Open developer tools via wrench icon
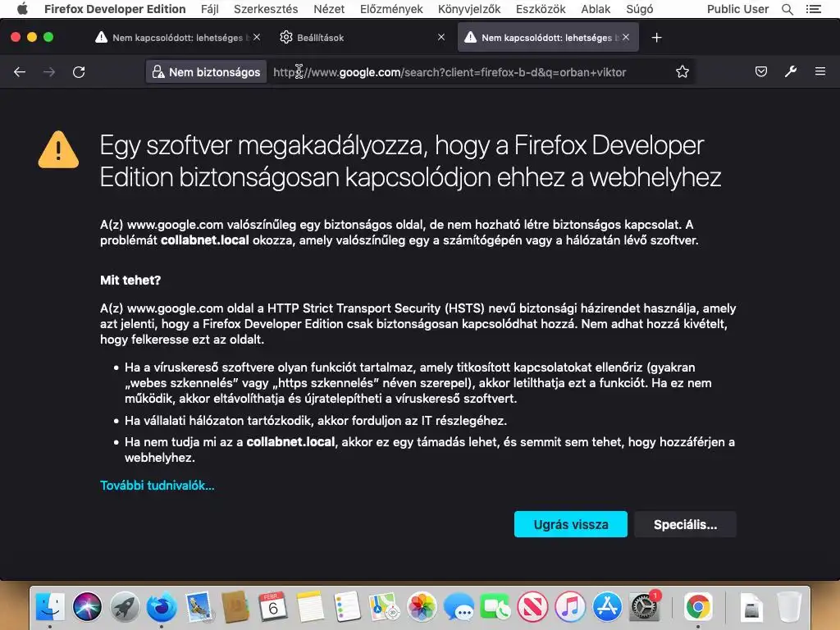Viewport: 840px width, 630px height. [791, 72]
